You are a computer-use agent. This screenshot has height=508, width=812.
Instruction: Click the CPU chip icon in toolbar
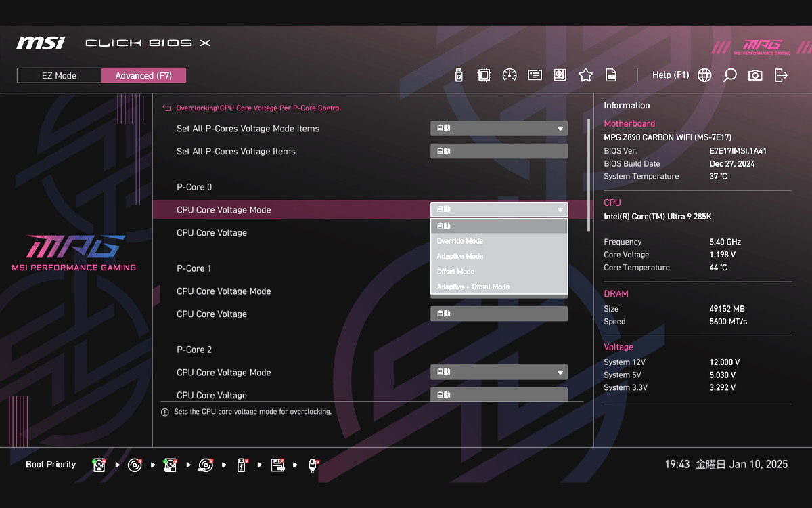pos(484,75)
